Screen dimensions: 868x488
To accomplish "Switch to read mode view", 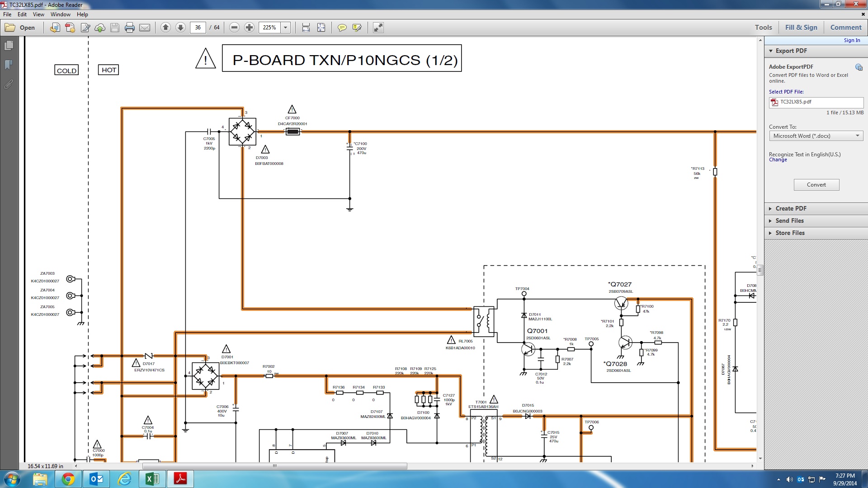I will (378, 28).
